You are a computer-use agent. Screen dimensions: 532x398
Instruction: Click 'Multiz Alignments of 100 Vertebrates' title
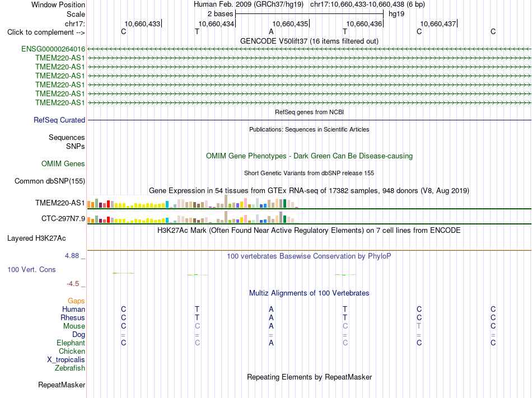tap(309, 293)
